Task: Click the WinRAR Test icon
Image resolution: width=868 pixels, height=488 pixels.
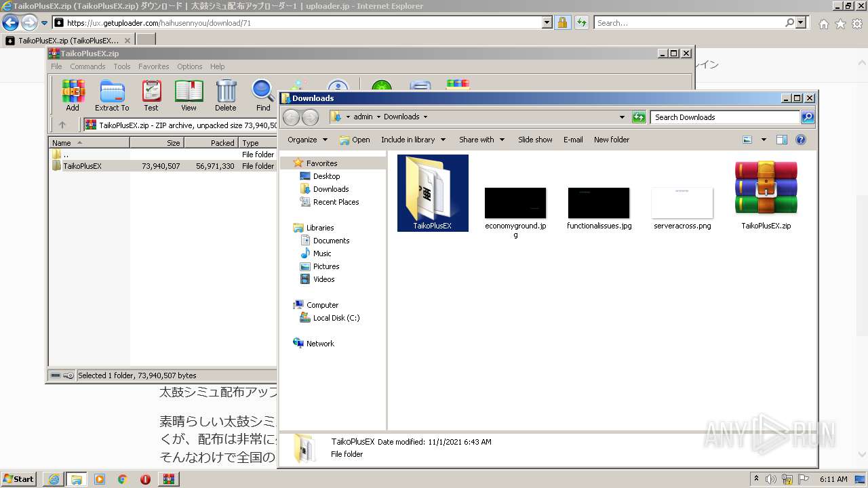Action: coord(151,95)
